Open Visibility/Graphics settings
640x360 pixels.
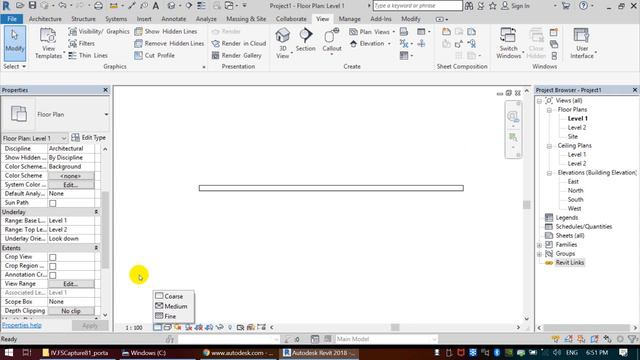click(98, 31)
